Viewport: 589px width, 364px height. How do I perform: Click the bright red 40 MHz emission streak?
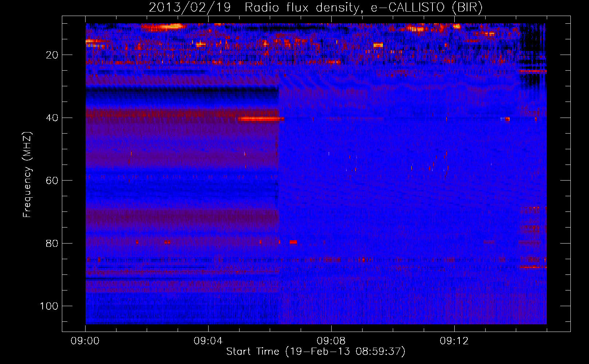[261, 119]
